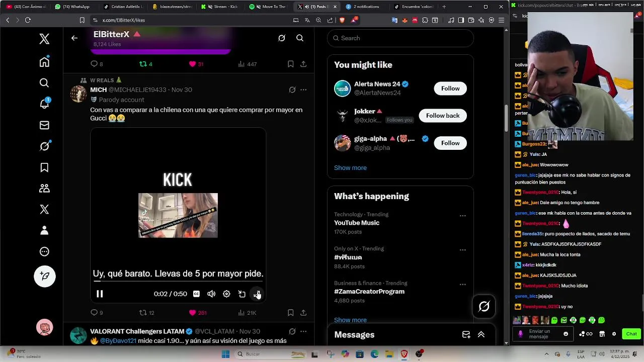Toggle video picture-in-picture mode
The image size is (644, 362).
tap(242, 294)
